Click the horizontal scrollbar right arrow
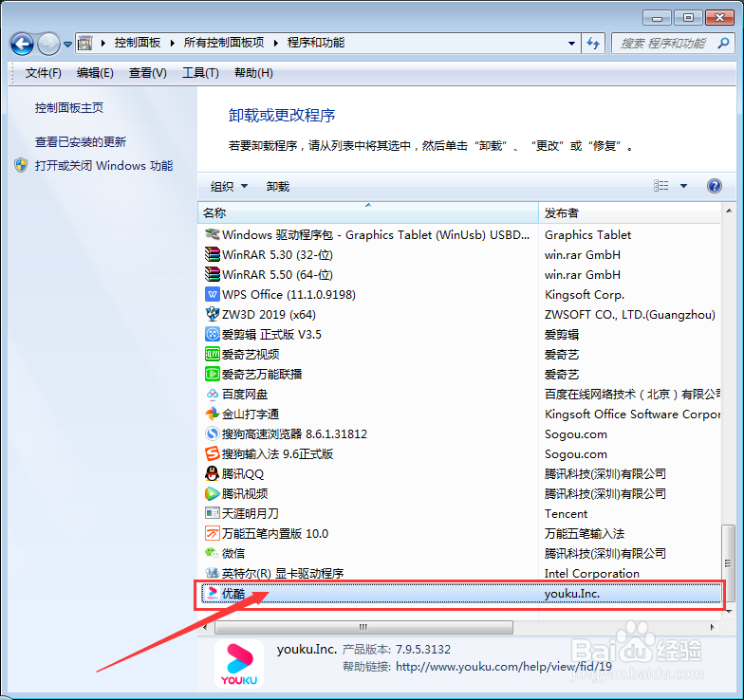Viewport: 744px width, 700px height. 712,627
